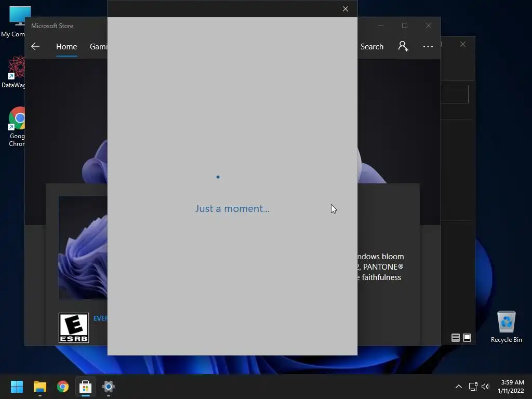Viewport: 532px width, 399px height.
Task: Click the Microsoft Store window title
Action: [52, 26]
